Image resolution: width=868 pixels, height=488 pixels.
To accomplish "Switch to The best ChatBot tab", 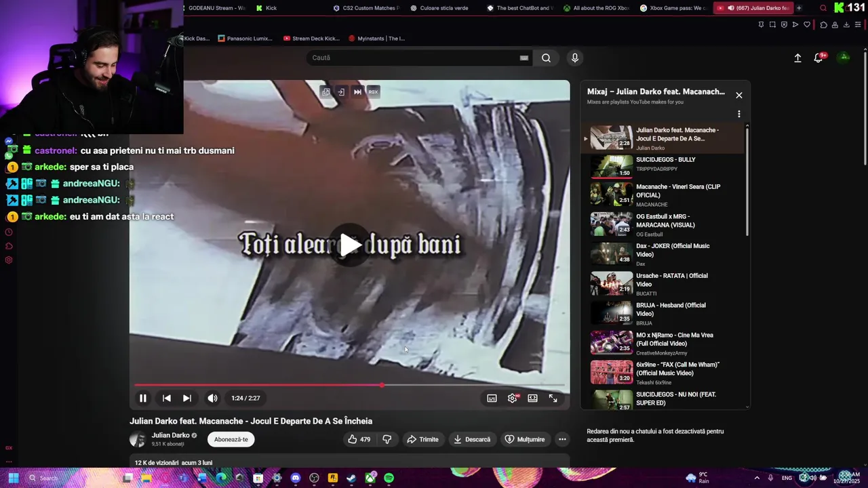I will [x=520, y=8].
